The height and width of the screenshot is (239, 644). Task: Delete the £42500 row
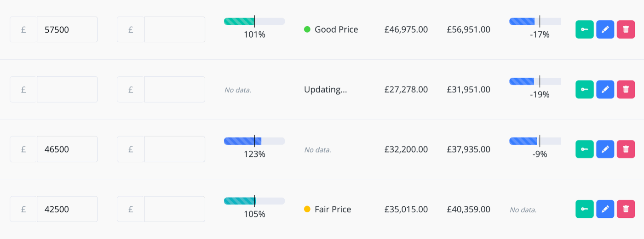point(626,209)
